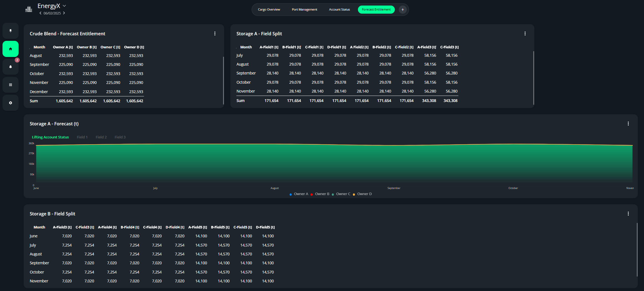Screen dimensions: 644x291
Task: Open the home dashboard icon
Action: coord(11,49)
